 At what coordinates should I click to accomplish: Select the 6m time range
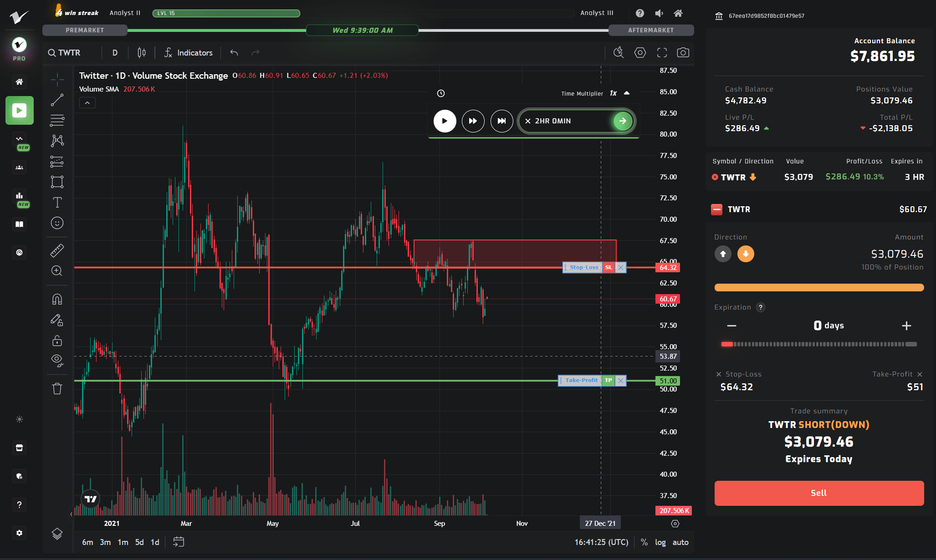pos(87,542)
